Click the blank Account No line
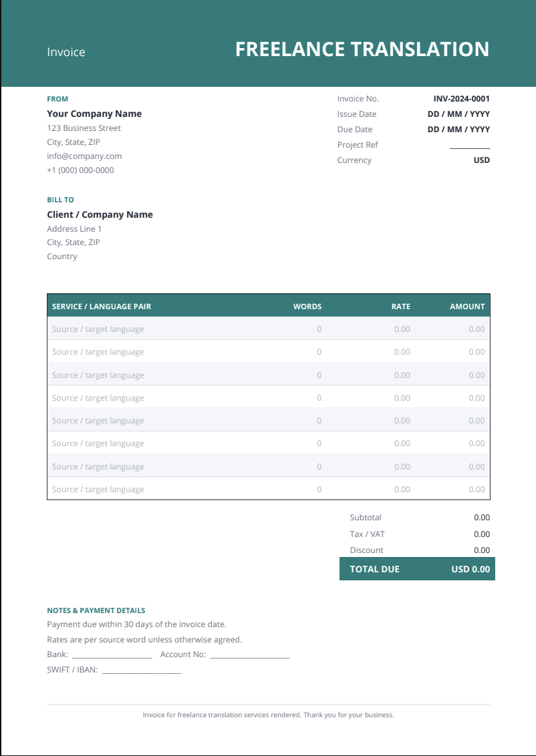 (x=250, y=654)
